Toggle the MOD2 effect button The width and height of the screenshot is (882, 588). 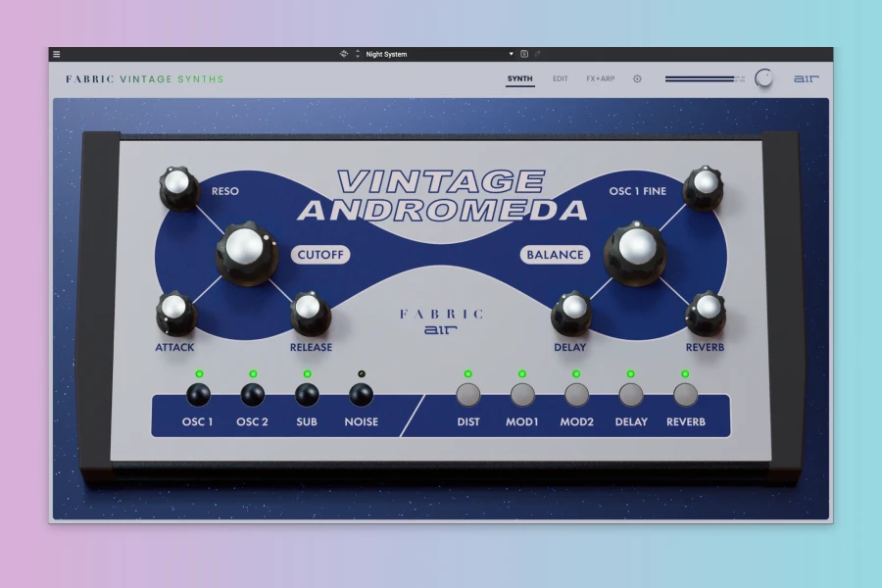coord(576,394)
